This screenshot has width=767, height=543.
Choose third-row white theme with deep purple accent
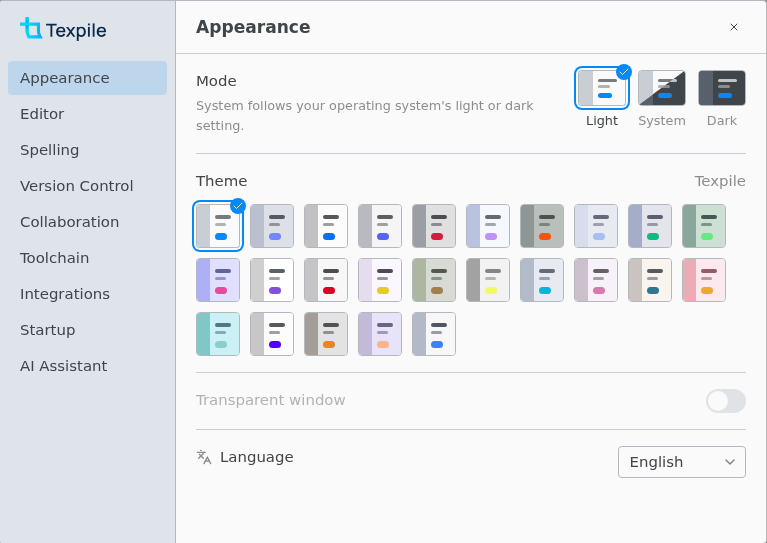point(272,334)
